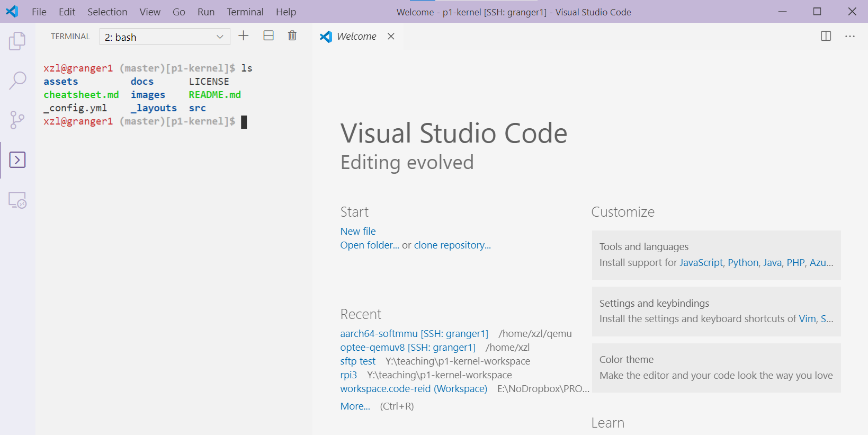
Task: Install Vim keyboard shortcuts link
Action: [x=807, y=318]
